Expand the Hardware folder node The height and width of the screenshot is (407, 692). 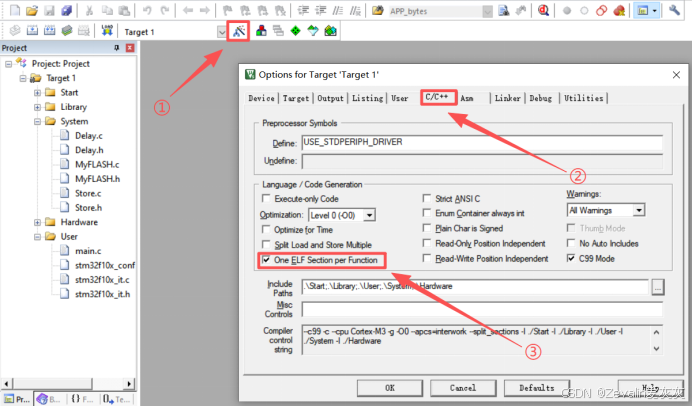tap(38, 222)
